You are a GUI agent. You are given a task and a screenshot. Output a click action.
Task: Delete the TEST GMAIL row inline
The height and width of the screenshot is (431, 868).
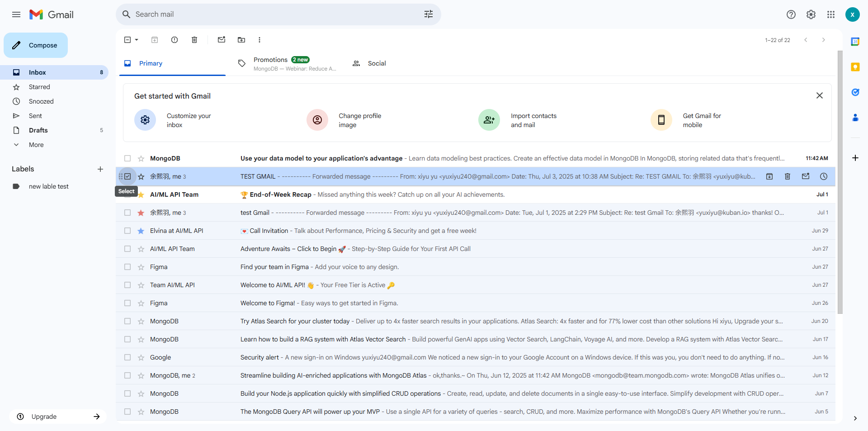(788, 176)
